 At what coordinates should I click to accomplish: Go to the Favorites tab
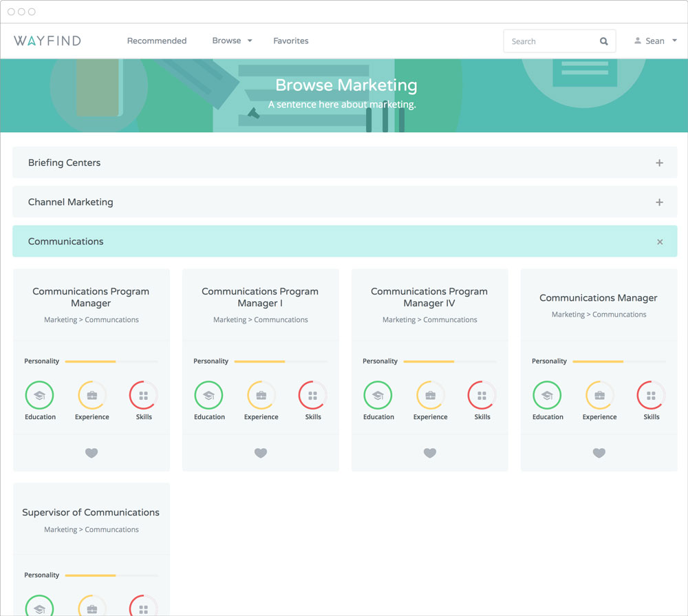(x=291, y=41)
